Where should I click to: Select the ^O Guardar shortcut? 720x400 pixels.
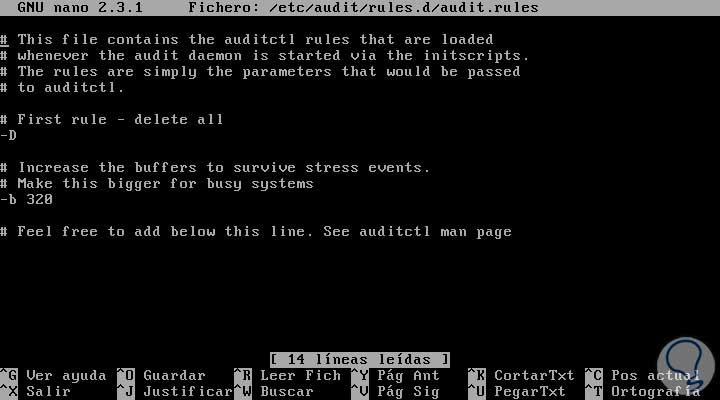tap(161, 376)
